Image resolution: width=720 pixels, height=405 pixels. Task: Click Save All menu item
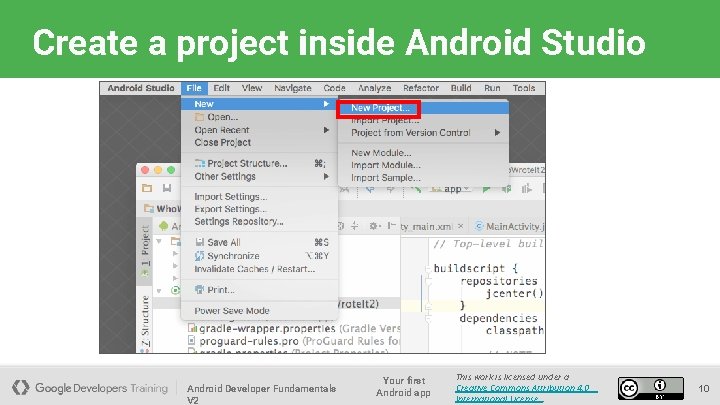[259, 242]
